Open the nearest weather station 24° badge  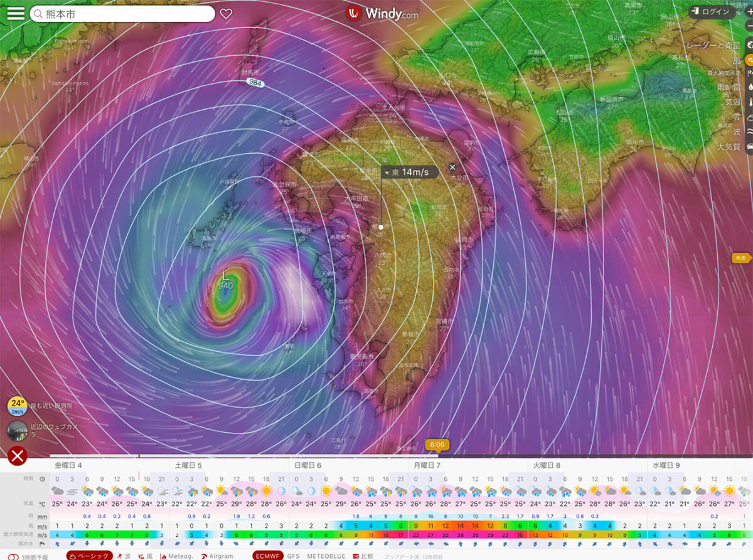coord(17,406)
